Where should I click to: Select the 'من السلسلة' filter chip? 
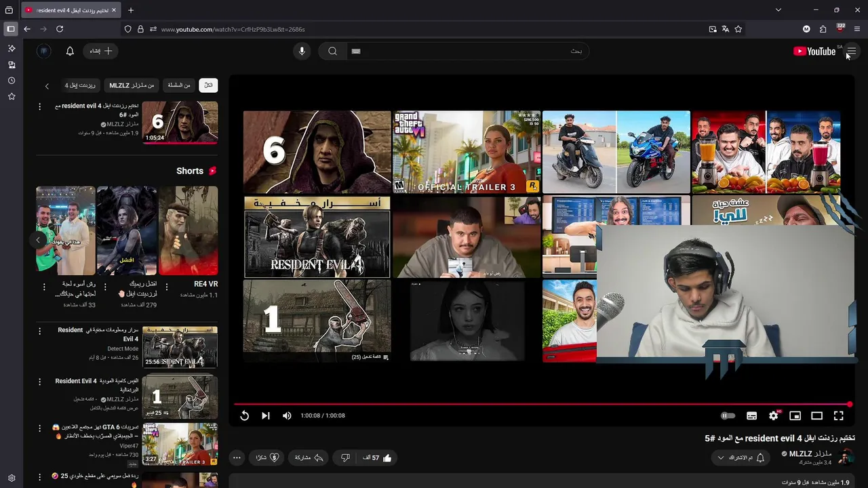click(x=179, y=85)
